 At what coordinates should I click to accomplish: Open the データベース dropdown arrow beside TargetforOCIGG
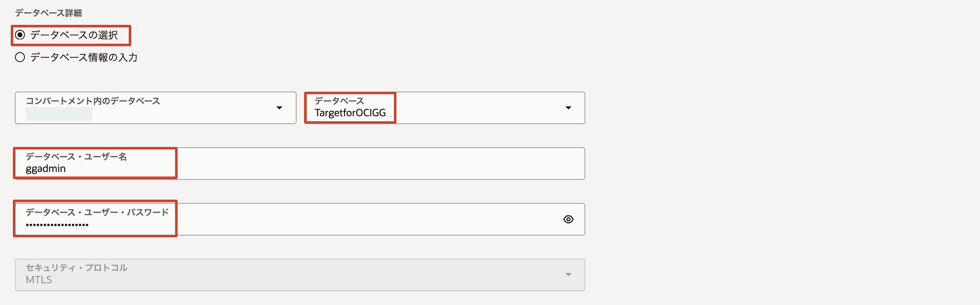click(x=568, y=108)
